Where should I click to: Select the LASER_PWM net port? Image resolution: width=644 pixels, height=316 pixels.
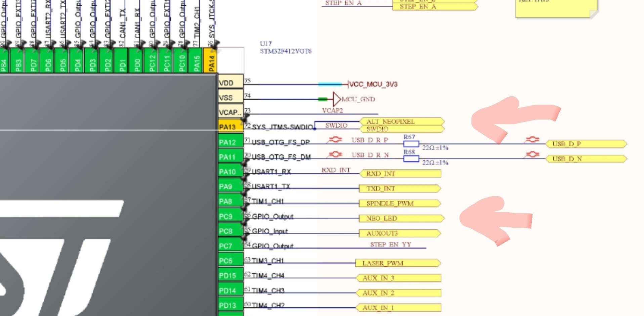pyautogui.click(x=397, y=263)
